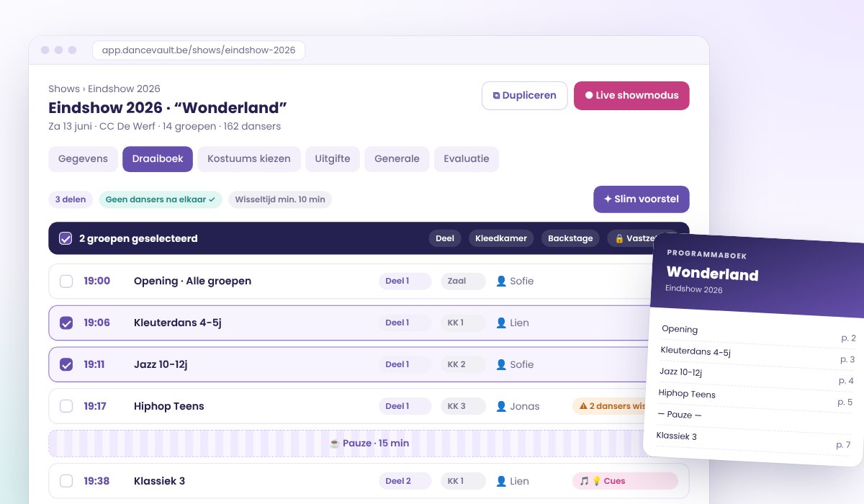Click the coffee Pauze 15 min row
Viewport: 864px width, 504px height.
pos(369,444)
